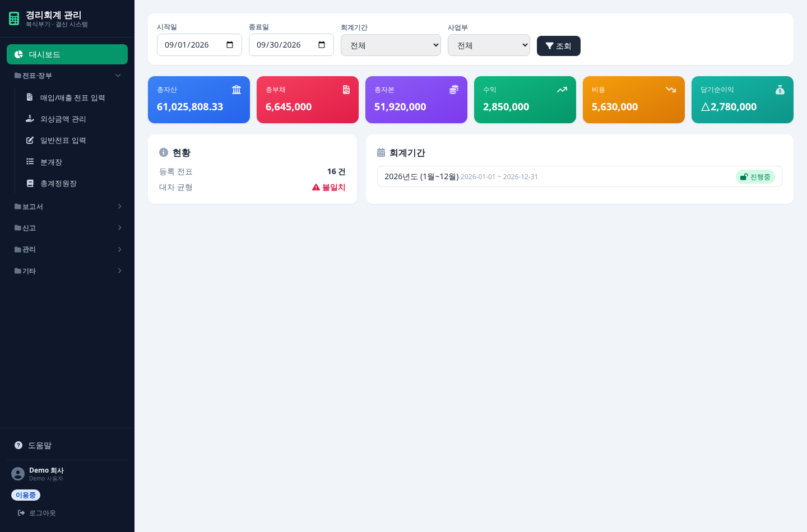Click the calendar icon beside 회계기간 panel heading

pyautogui.click(x=381, y=152)
